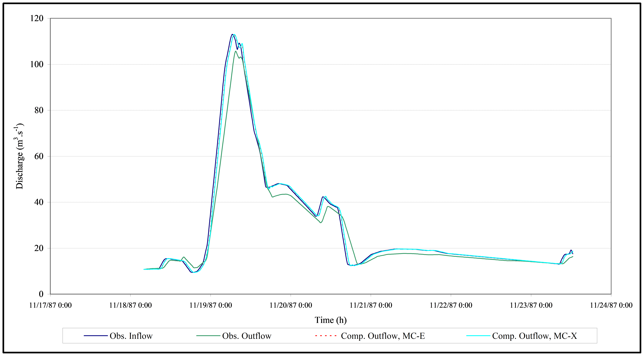The height and width of the screenshot is (356, 644).
Task: Click the y-axis value 0
Action: 41,294
